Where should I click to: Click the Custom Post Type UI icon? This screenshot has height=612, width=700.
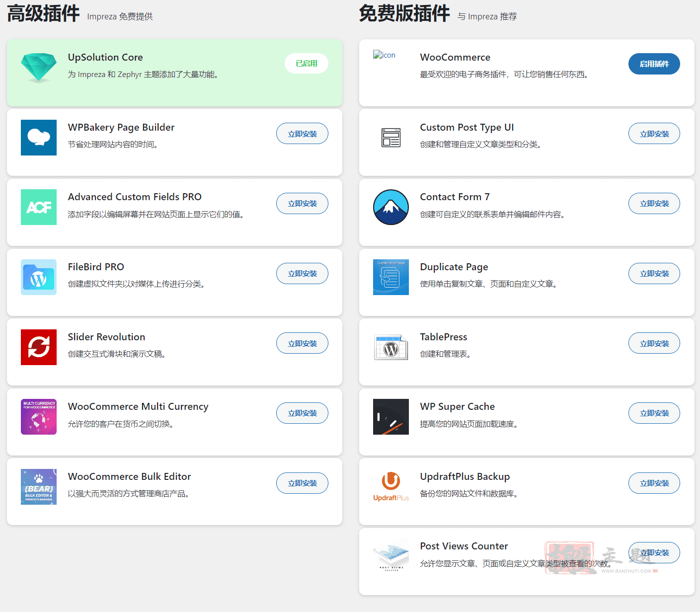[391, 138]
